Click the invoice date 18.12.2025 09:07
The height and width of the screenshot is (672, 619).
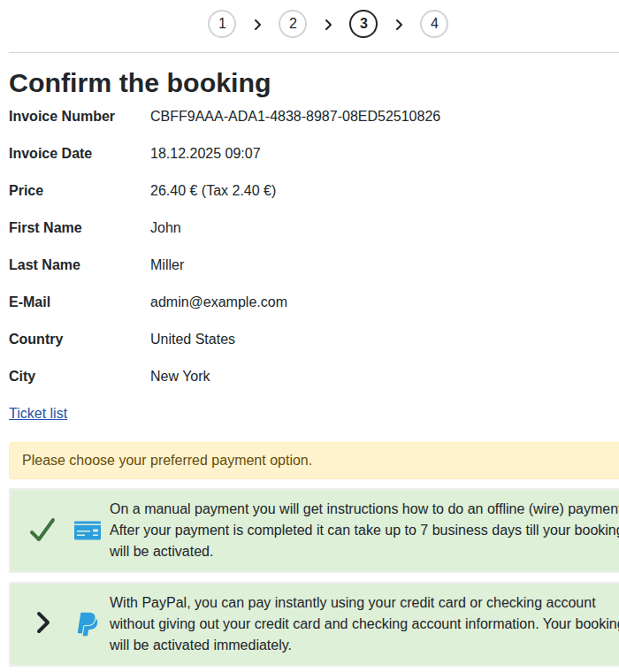click(205, 153)
